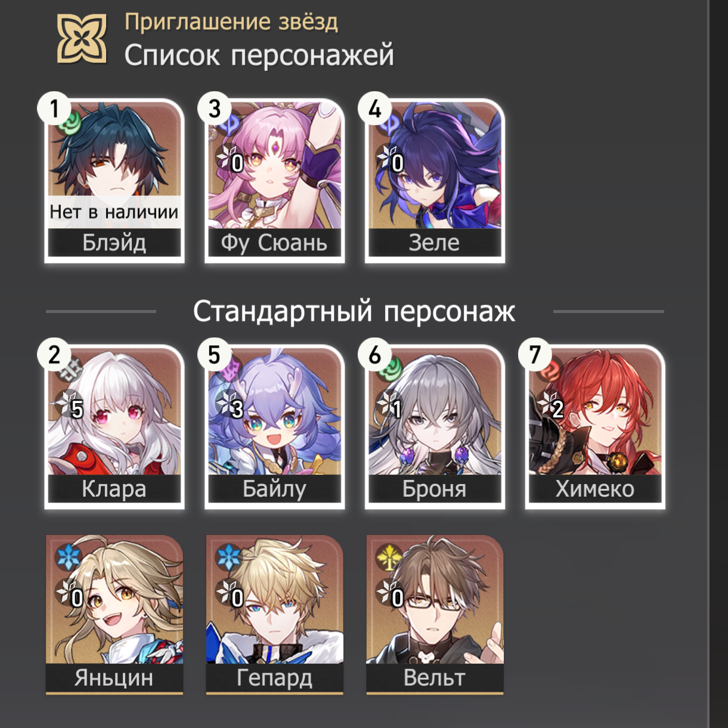Viewport: 728px width, 728px height.
Task: Choose Клара standard character card
Action: click(114, 427)
